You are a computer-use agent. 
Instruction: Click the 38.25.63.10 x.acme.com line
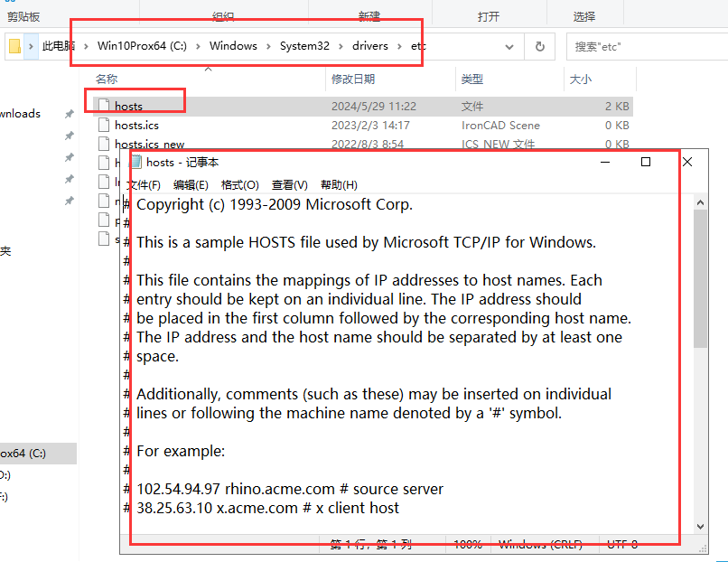pos(267,508)
